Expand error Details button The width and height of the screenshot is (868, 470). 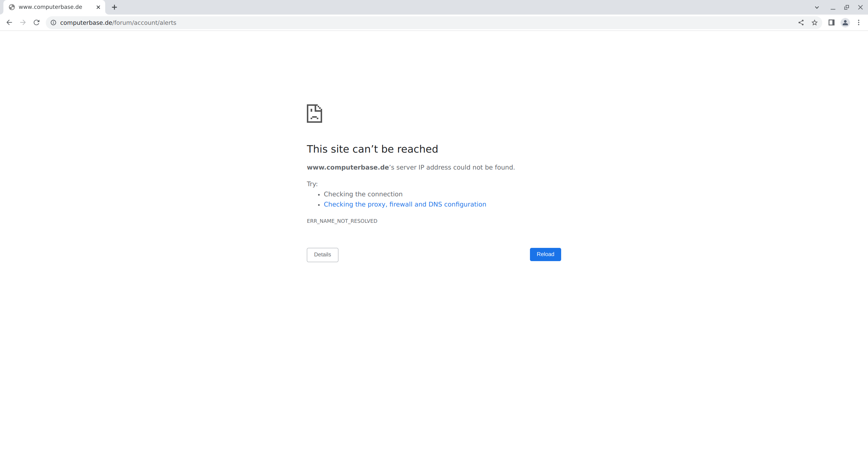pyautogui.click(x=322, y=255)
